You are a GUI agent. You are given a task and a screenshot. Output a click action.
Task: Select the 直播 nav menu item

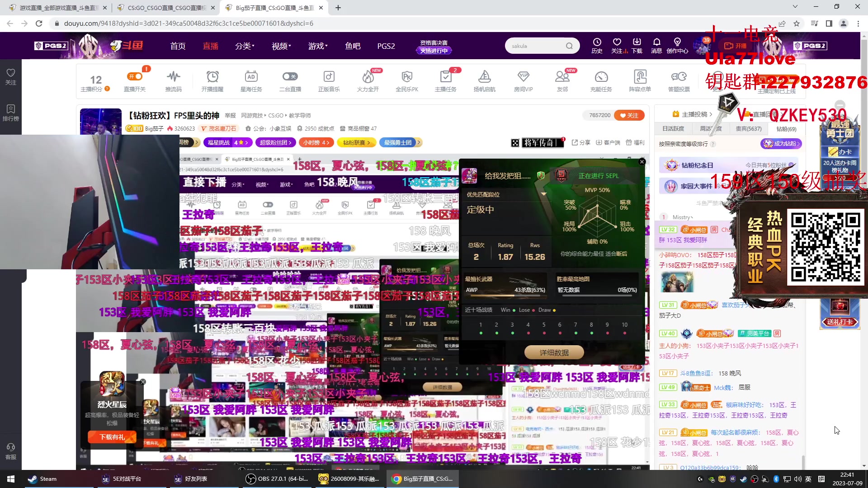click(x=210, y=46)
